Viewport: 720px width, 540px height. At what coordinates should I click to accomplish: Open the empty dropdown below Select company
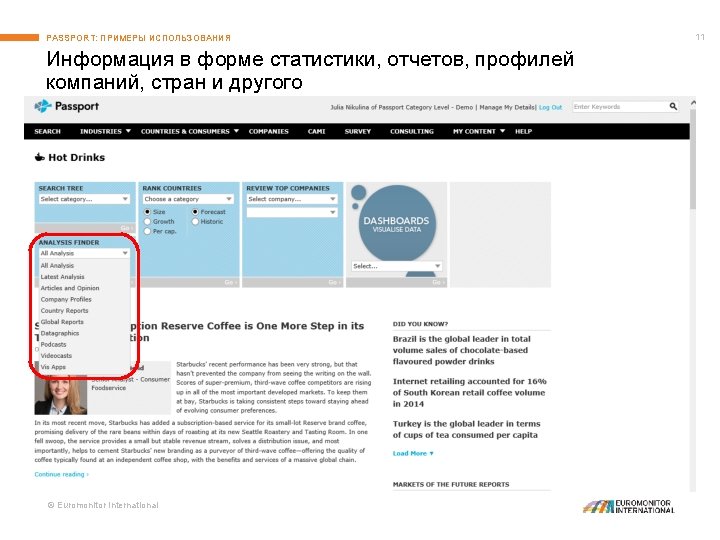click(292, 213)
